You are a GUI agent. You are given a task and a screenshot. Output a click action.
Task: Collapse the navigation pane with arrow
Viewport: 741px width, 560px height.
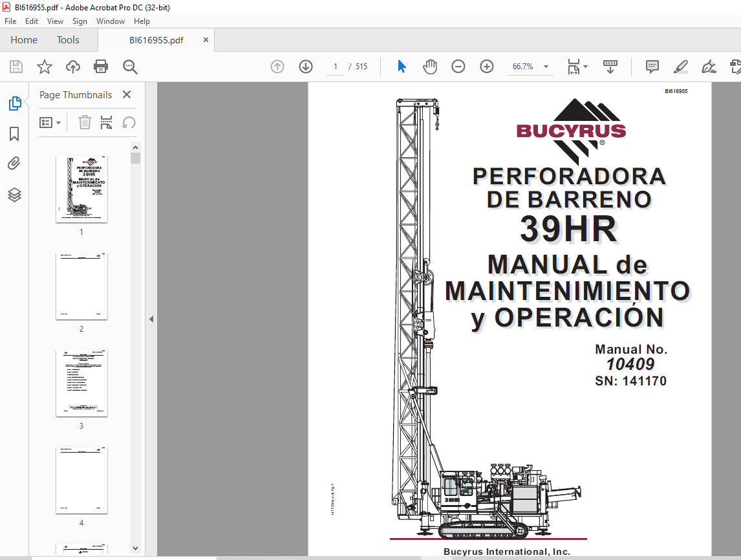point(151,319)
